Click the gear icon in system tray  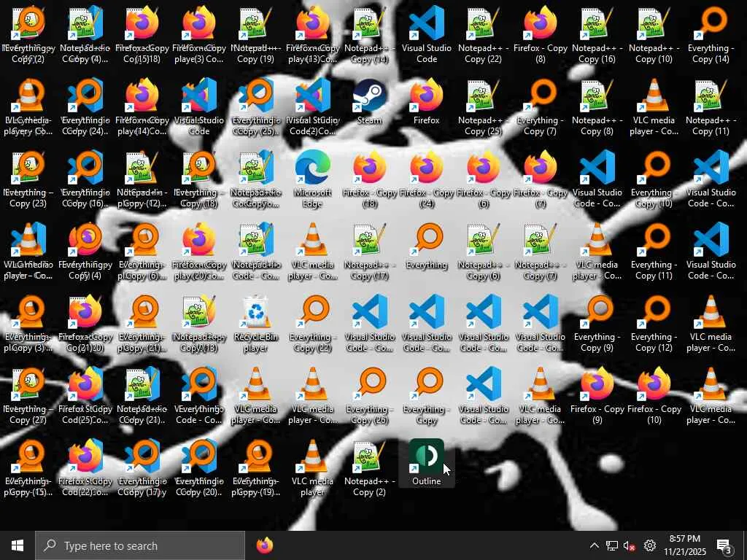tap(650, 545)
